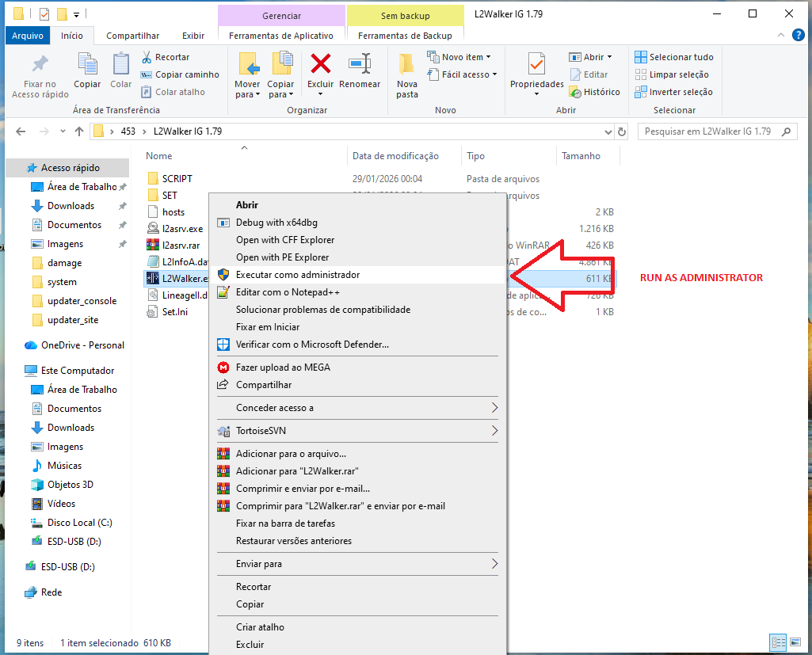Image resolution: width=812 pixels, height=655 pixels.
Task: Click the back navigation arrow
Action: (x=21, y=131)
